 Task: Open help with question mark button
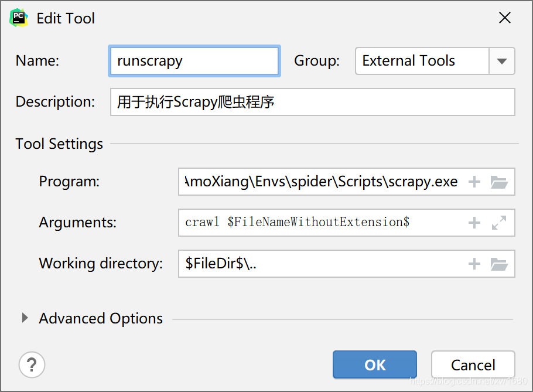tap(32, 365)
